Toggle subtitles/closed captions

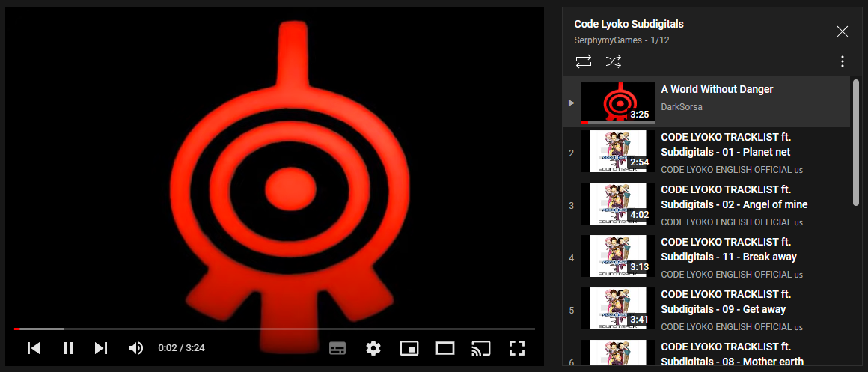[x=337, y=348]
